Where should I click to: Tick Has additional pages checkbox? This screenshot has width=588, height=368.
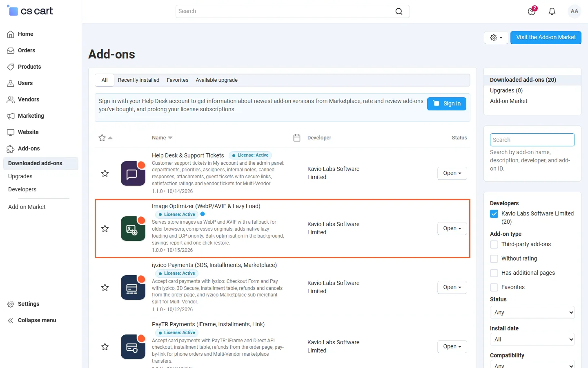pos(494,273)
